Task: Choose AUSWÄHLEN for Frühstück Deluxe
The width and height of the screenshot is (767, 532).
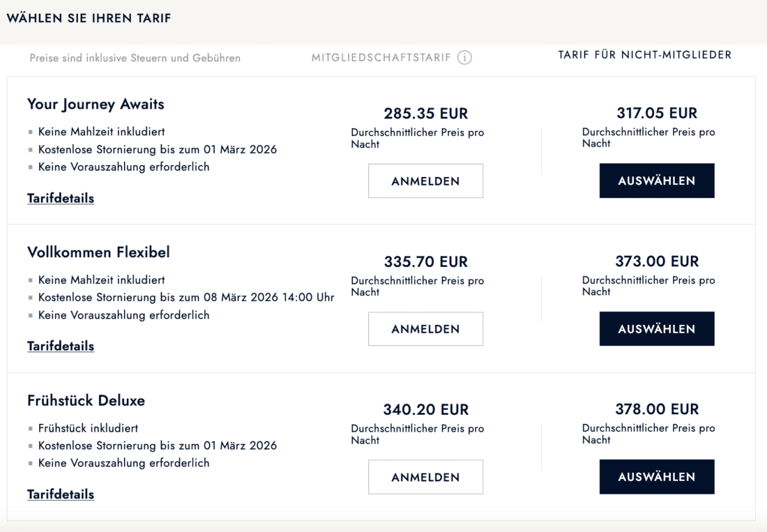Action: [657, 477]
